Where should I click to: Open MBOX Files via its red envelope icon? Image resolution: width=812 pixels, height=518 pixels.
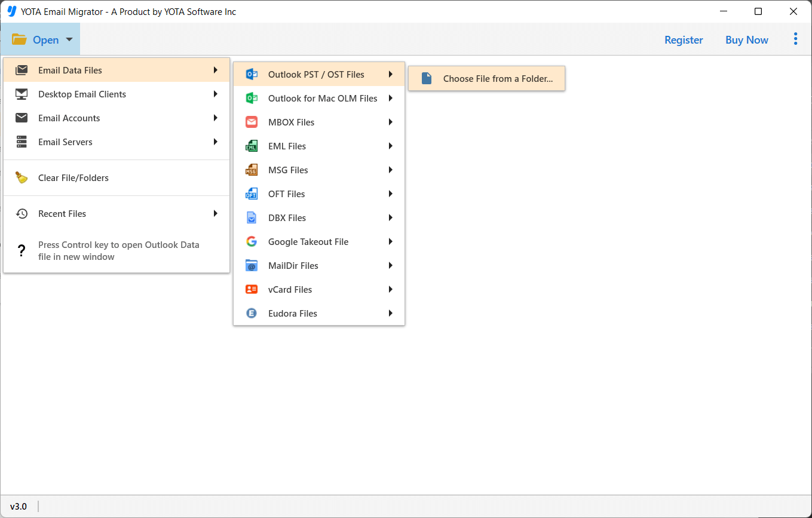point(252,122)
